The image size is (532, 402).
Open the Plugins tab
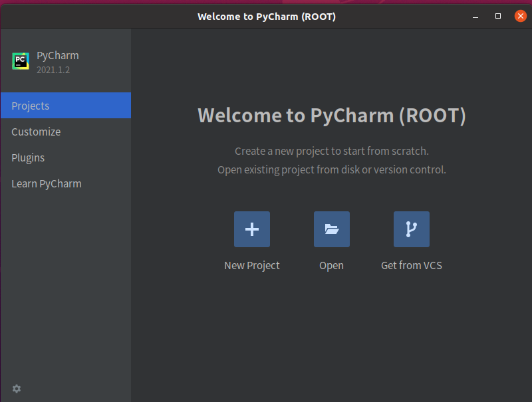(x=66, y=157)
